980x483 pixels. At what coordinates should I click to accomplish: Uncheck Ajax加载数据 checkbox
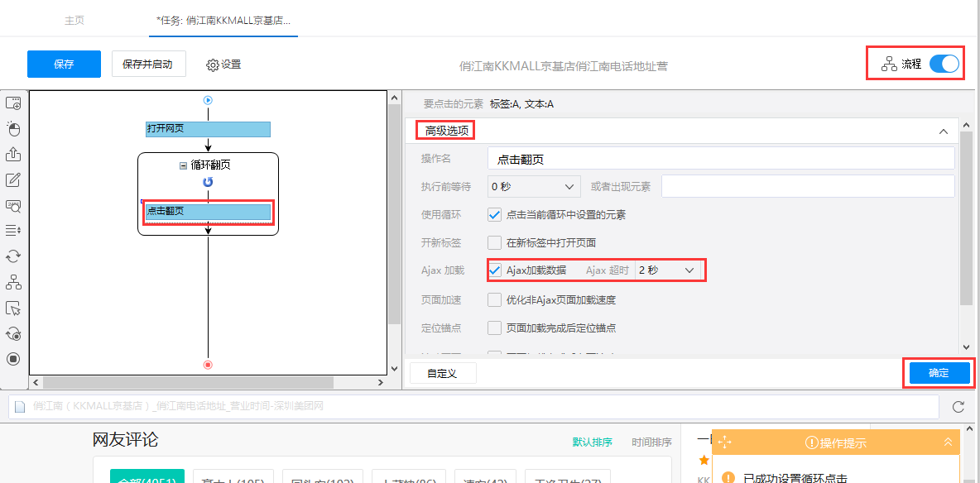(x=495, y=270)
